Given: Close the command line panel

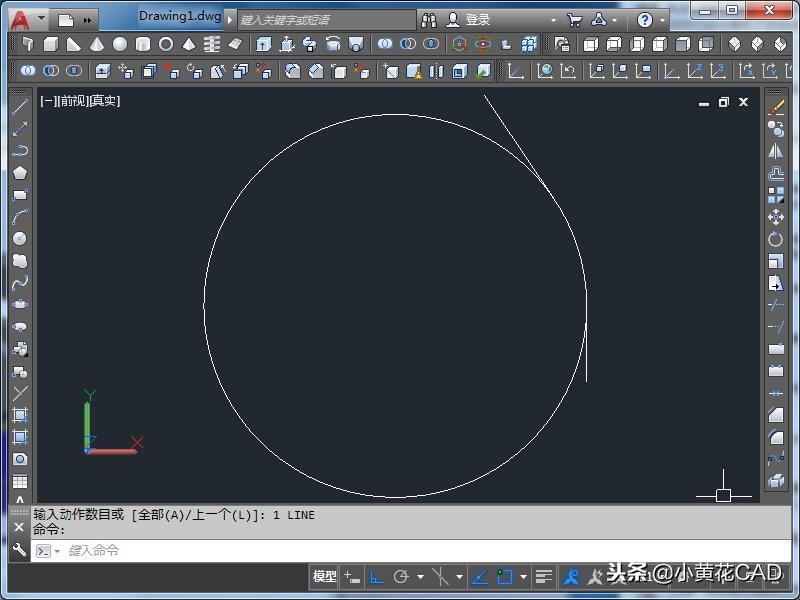Looking at the screenshot, I should coord(19,527).
